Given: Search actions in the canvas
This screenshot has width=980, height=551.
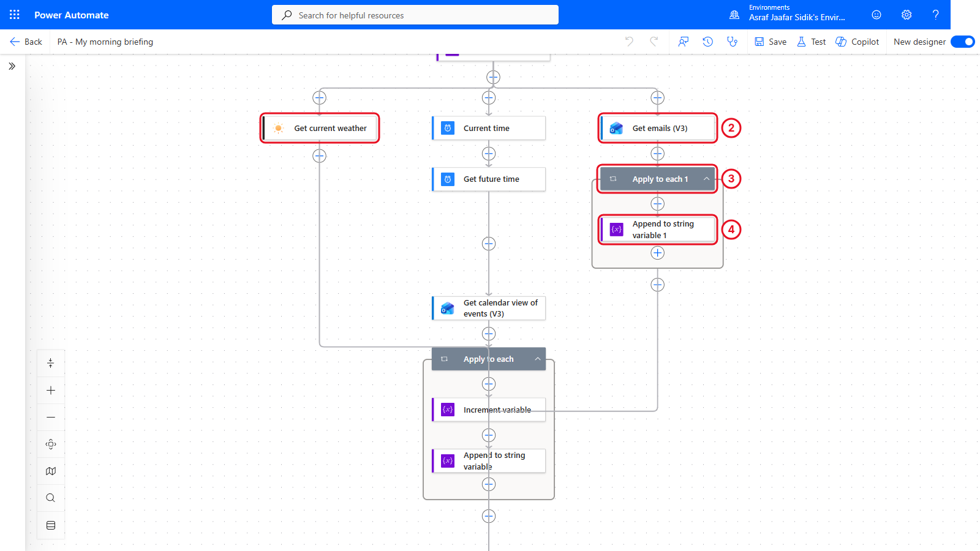Looking at the screenshot, I should (x=51, y=498).
